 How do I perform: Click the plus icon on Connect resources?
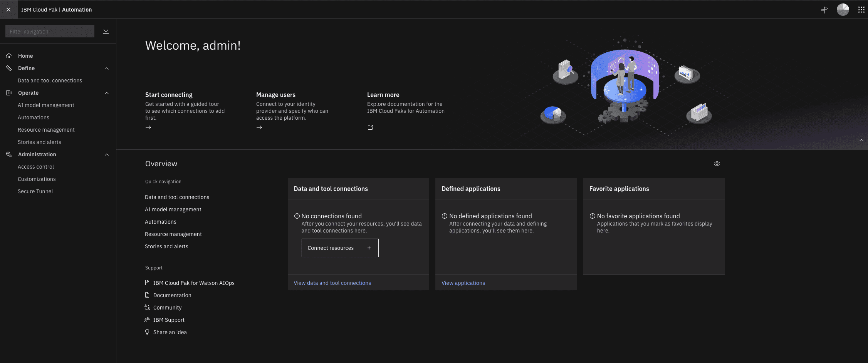point(369,248)
